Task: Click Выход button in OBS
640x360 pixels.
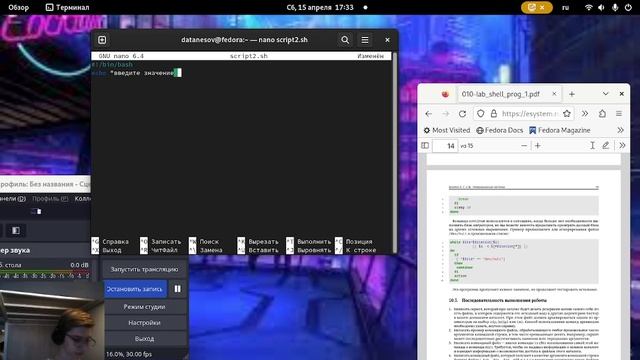Action: 144,338
